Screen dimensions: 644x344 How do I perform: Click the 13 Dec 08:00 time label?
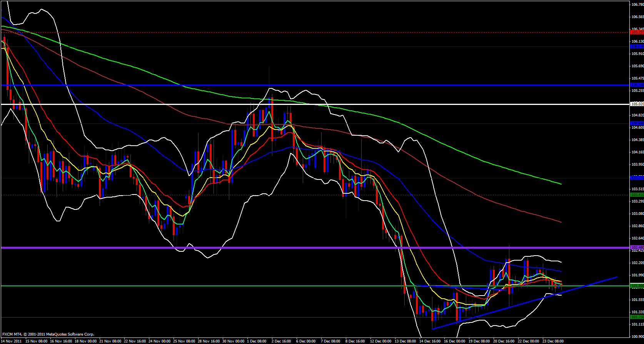405,341
